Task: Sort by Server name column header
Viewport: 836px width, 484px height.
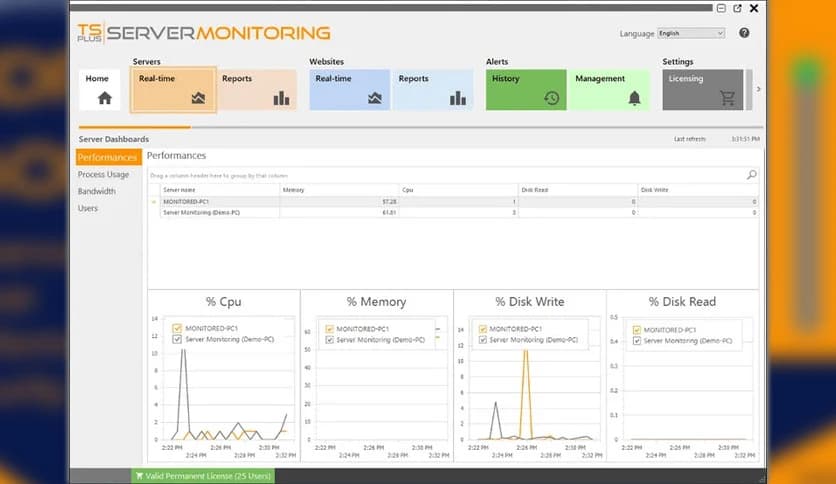Action: (x=220, y=190)
